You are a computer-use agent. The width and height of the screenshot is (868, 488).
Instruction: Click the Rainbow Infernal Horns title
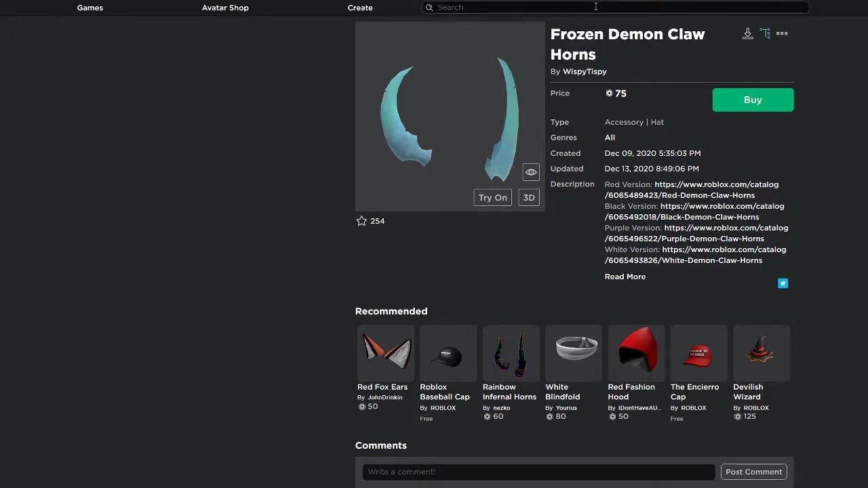coord(509,392)
